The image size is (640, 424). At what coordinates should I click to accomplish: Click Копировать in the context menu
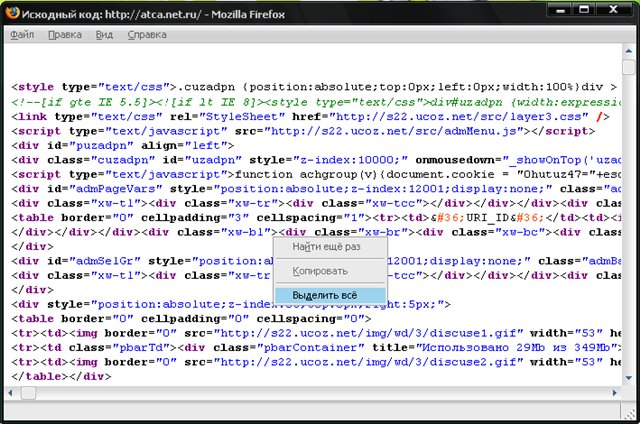point(321,271)
